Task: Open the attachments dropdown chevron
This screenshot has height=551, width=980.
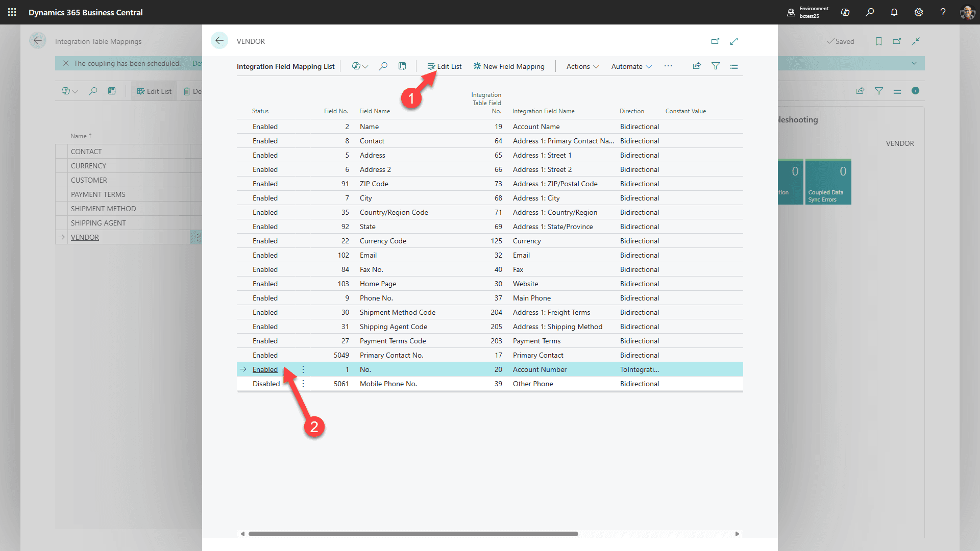Action: pyautogui.click(x=365, y=66)
